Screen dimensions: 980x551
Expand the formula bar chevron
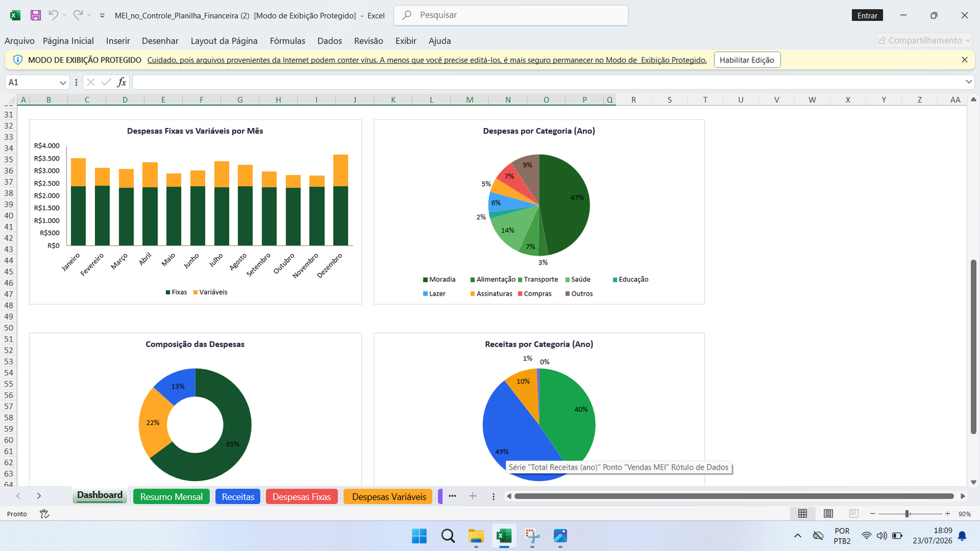pyautogui.click(x=968, y=82)
